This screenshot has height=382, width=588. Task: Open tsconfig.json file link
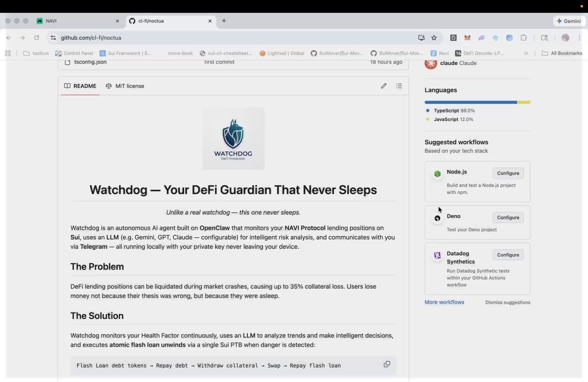click(90, 62)
